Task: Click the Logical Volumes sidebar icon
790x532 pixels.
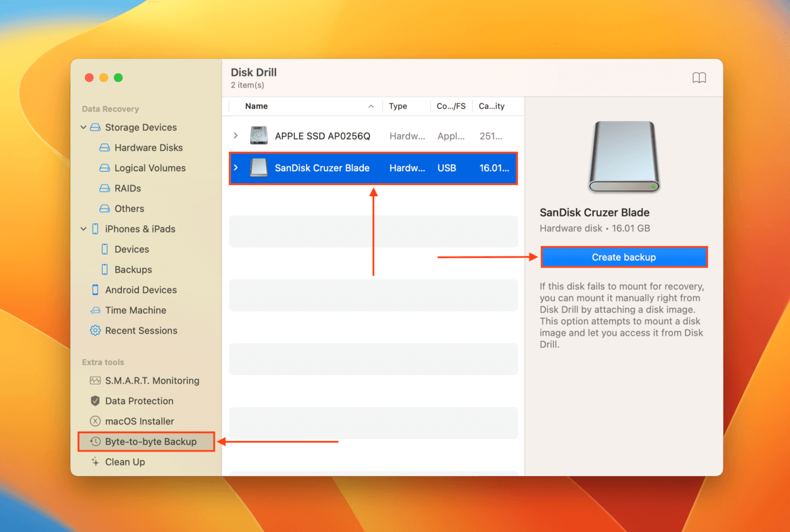Action: click(x=104, y=168)
